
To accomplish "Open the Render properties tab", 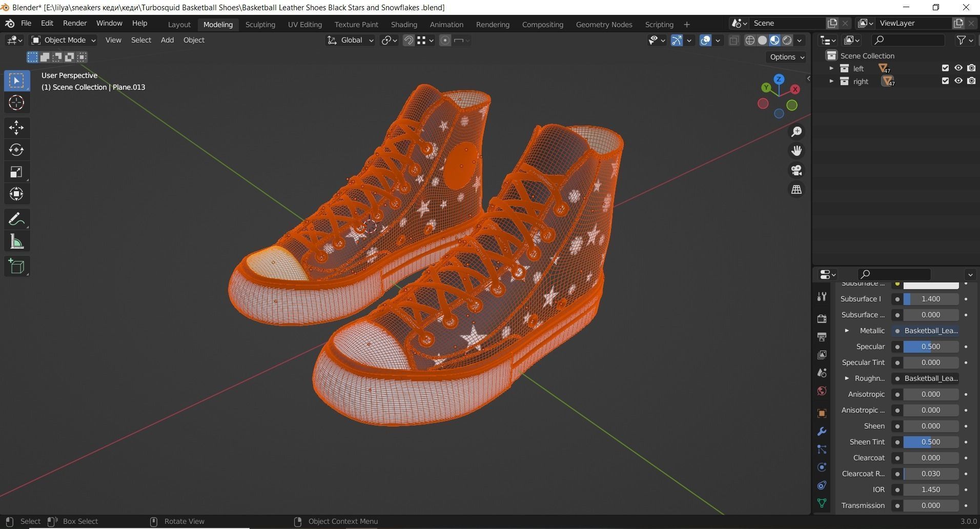I will tap(822, 318).
